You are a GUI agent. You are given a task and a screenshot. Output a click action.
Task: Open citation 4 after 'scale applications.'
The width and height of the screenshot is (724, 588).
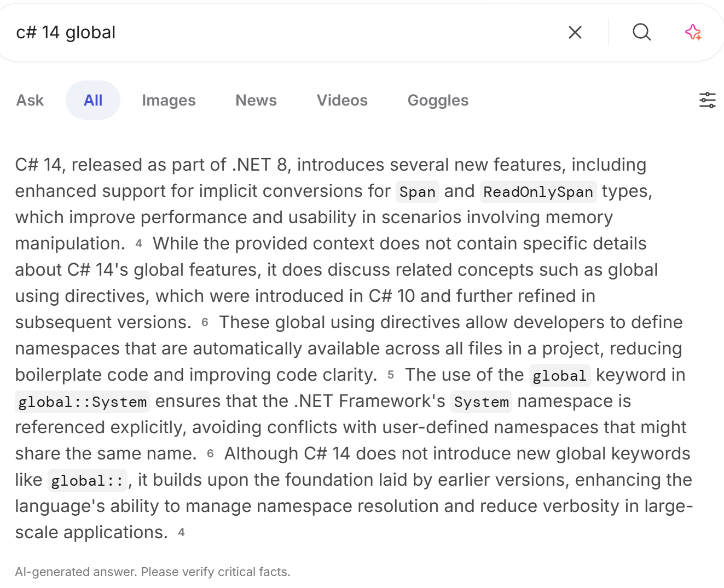tap(181, 532)
